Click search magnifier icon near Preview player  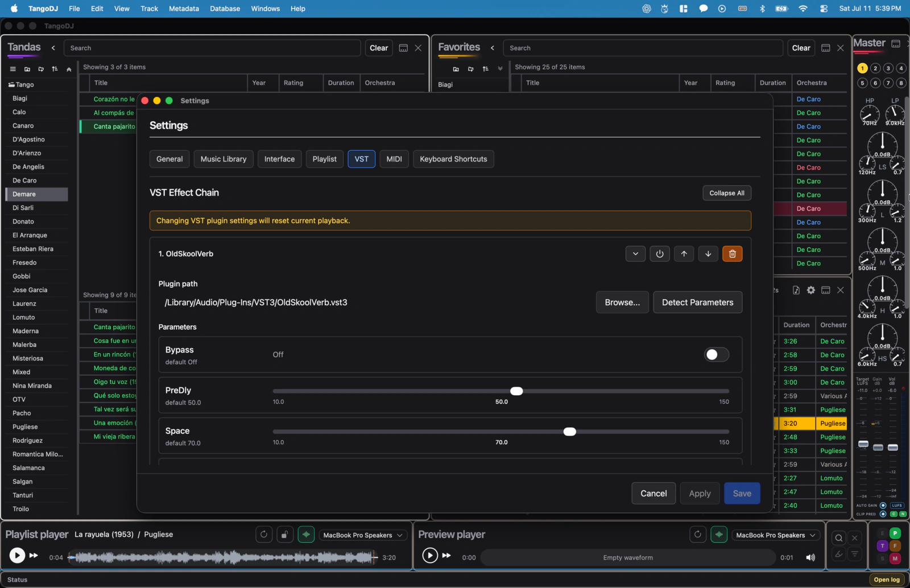pos(839,538)
